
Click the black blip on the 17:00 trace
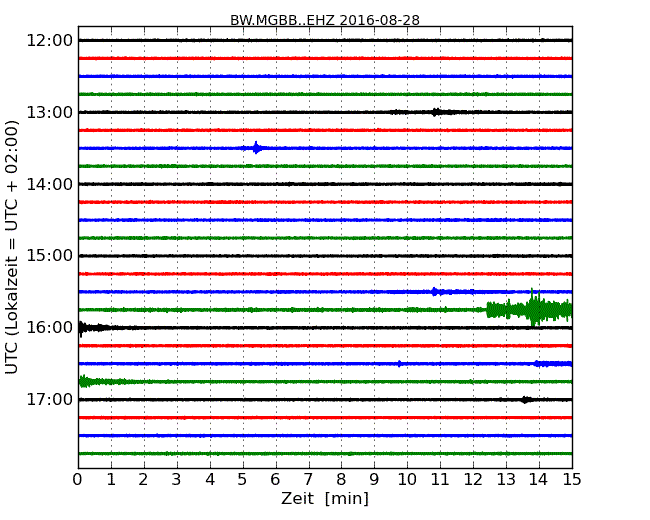pos(526,400)
